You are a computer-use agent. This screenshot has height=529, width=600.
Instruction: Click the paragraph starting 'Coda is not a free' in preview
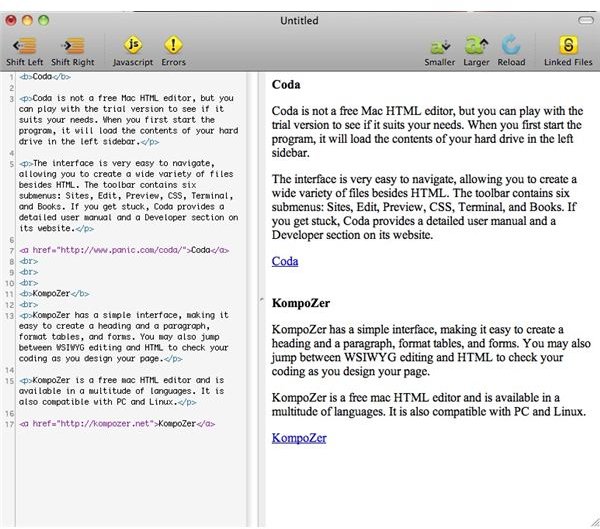click(427, 132)
